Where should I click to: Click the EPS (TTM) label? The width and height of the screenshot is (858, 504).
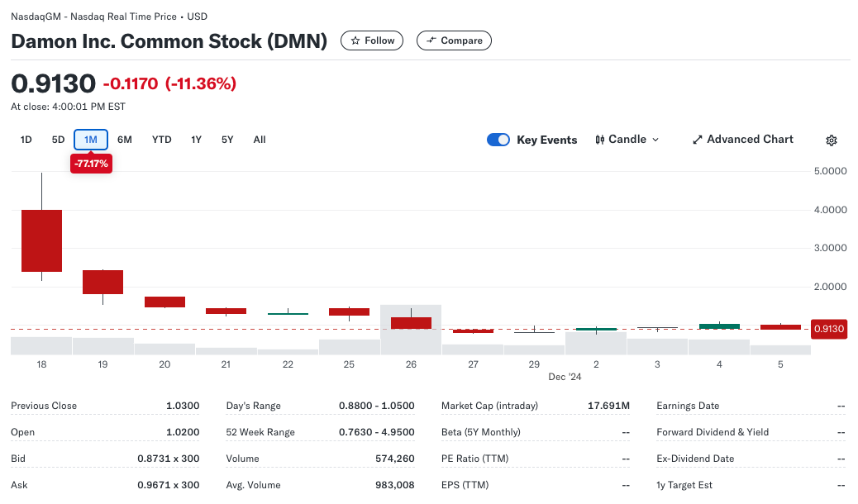coord(465,484)
